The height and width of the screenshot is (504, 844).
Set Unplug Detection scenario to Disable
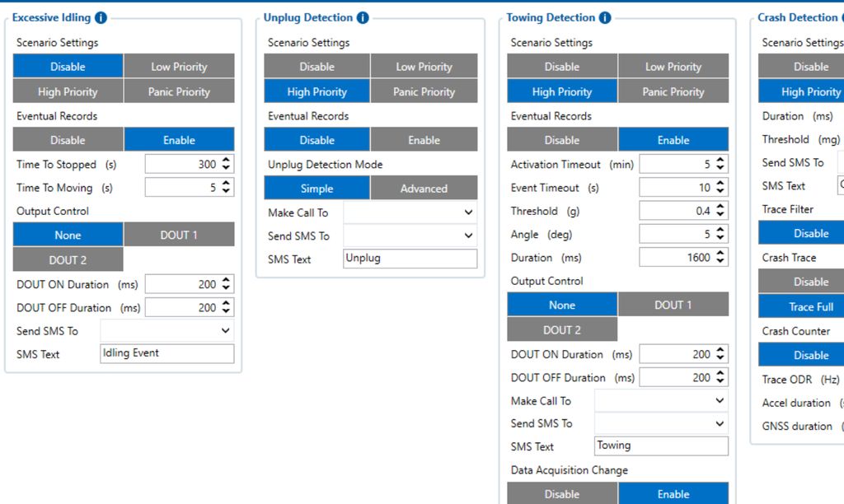(x=316, y=67)
